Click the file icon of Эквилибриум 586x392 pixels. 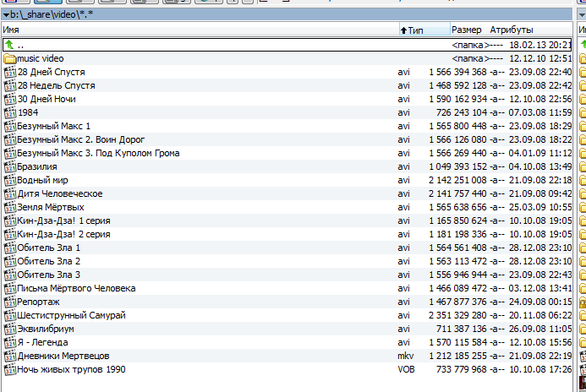click(10, 329)
